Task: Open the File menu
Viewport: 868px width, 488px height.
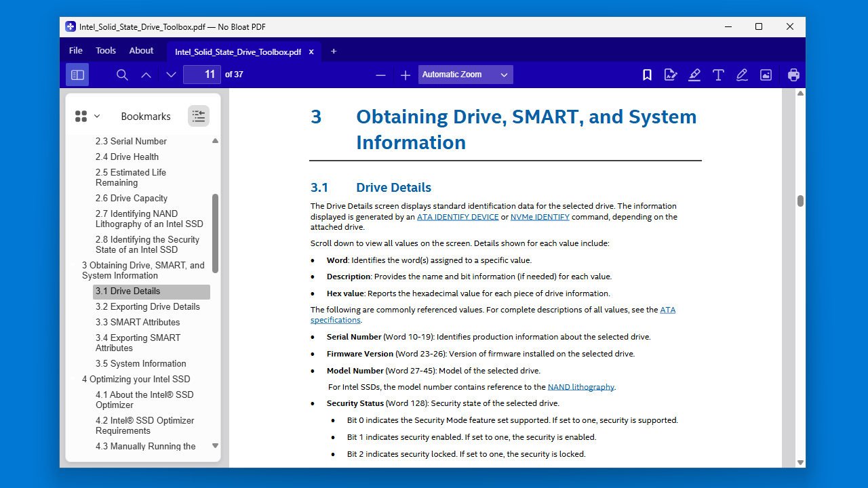Action: click(x=76, y=50)
